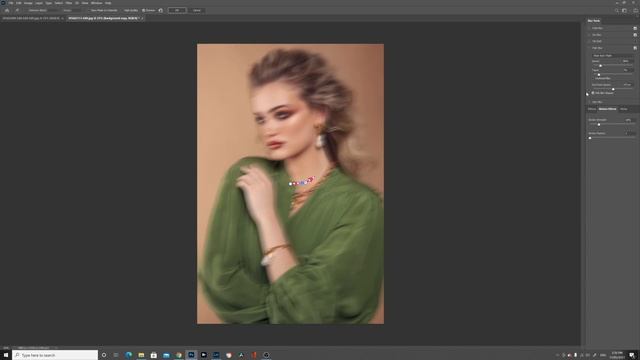Open the notification center icon
Screen dimensions: 640x360
pos(632,355)
